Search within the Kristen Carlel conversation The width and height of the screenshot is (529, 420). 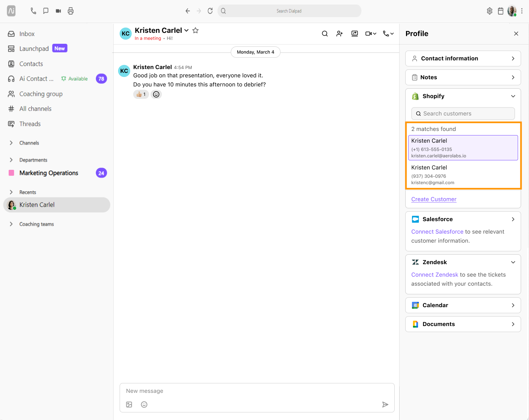tap(324, 34)
